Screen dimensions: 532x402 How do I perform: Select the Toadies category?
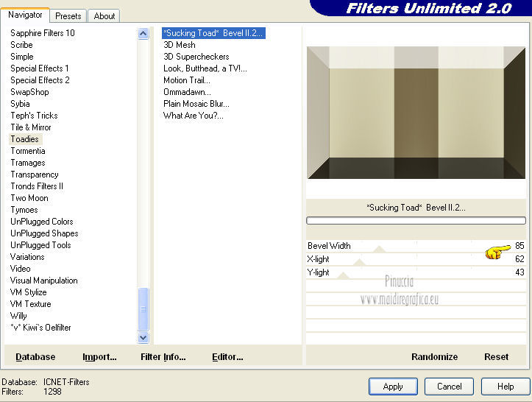point(25,139)
